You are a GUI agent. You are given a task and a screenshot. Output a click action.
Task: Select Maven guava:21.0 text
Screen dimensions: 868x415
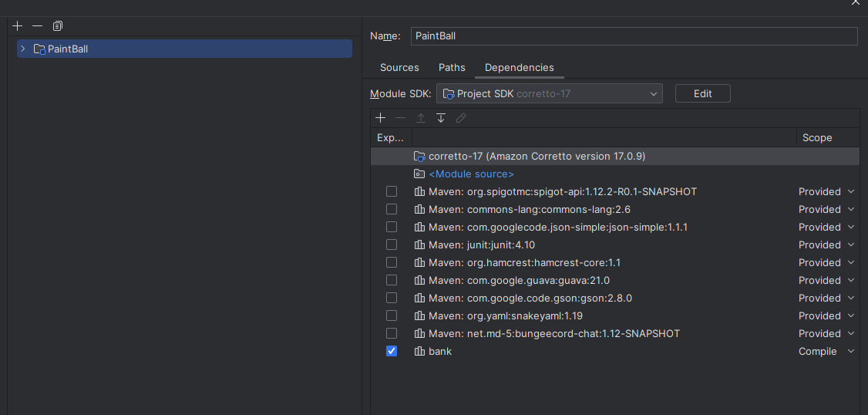tap(520, 280)
